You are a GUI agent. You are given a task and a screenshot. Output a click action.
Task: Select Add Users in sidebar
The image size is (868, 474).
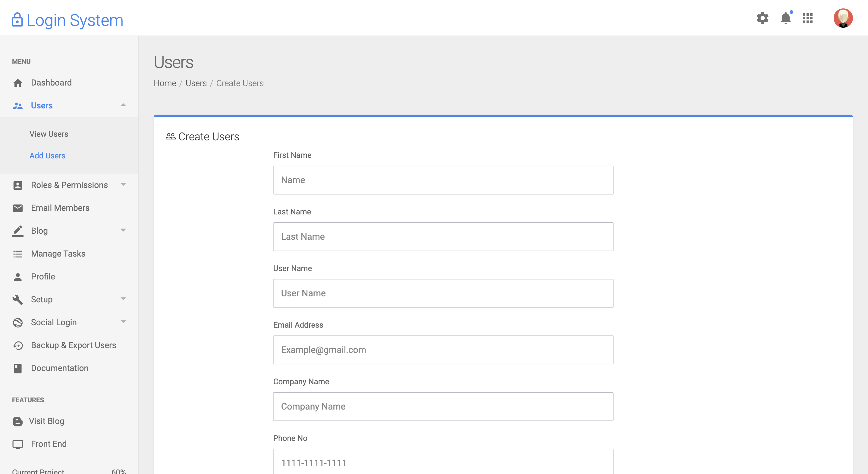point(47,155)
